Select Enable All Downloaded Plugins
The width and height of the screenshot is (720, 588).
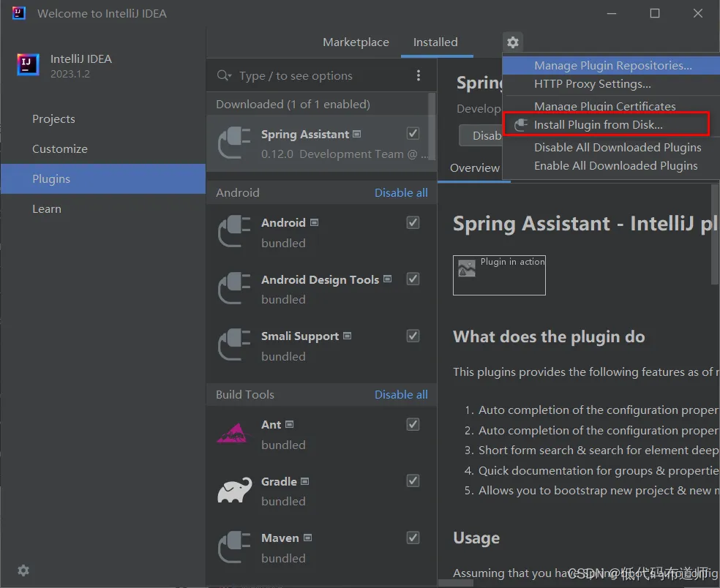pos(611,166)
